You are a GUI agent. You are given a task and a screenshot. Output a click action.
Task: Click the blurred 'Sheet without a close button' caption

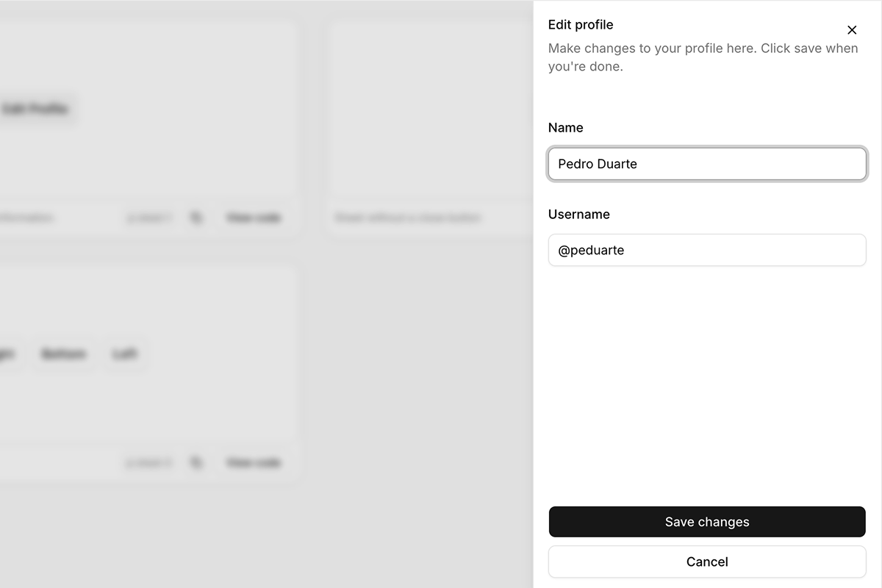click(407, 218)
